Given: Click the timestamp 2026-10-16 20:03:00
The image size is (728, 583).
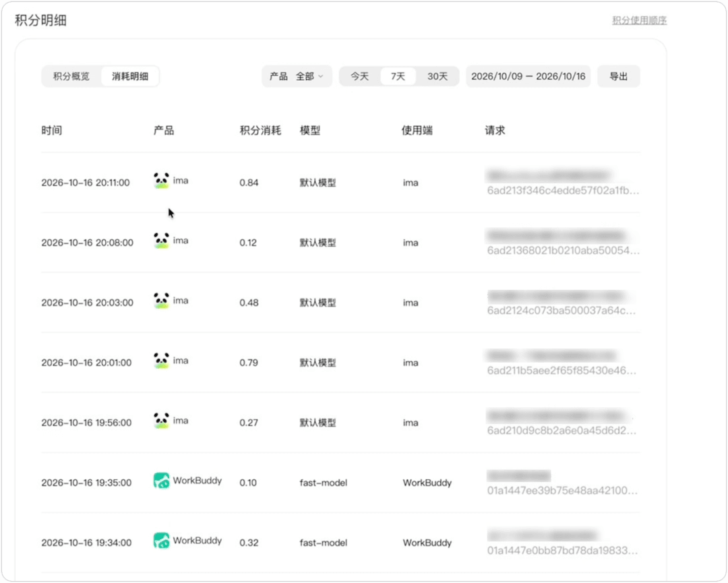Looking at the screenshot, I should click(x=87, y=303).
